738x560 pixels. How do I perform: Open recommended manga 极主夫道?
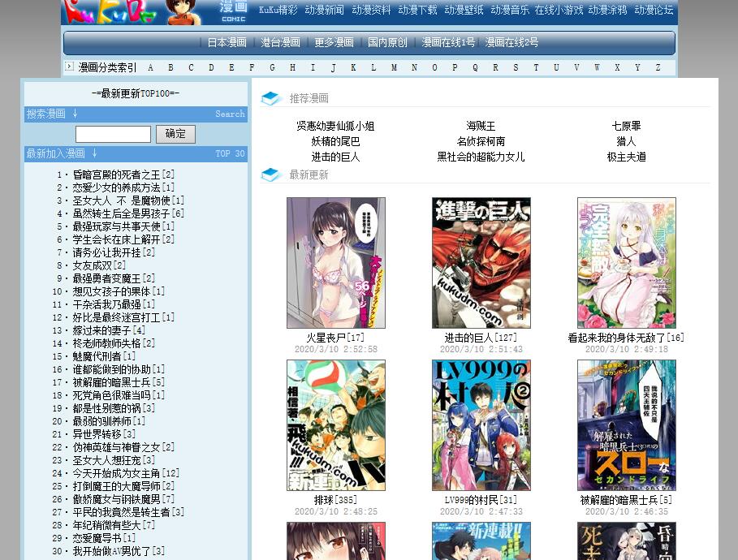(627, 157)
